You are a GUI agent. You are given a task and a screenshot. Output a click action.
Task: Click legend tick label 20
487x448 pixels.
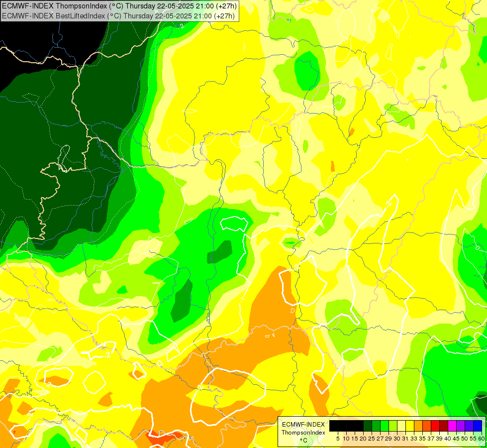(363, 439)
